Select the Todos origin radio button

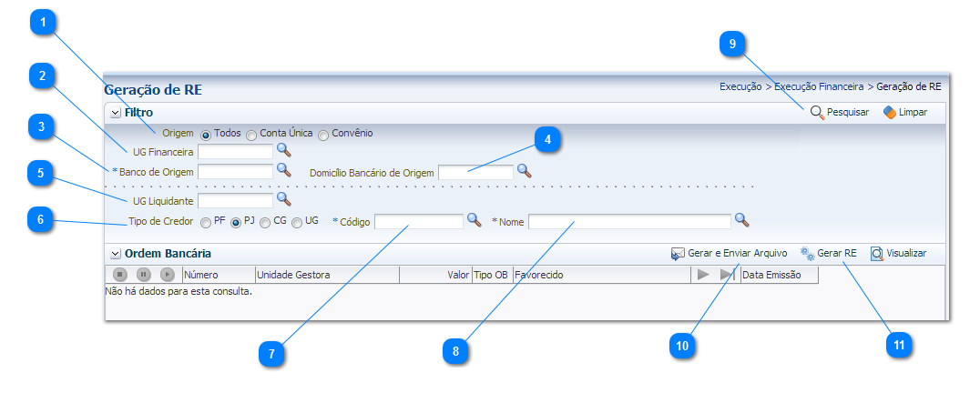(x=206, y=135)
